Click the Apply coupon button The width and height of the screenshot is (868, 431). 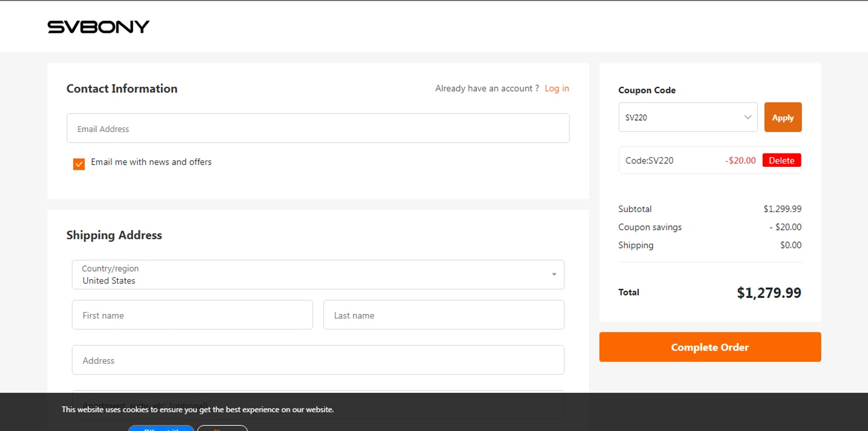[x=783, y=117]
